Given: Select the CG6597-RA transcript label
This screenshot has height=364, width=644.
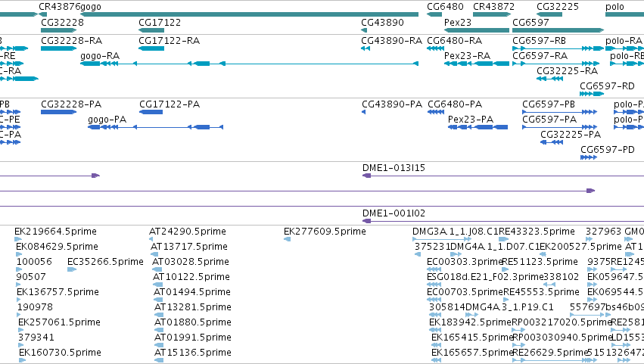Looking at the screenshot, I should pyautogui.click(x=540, y=56).
